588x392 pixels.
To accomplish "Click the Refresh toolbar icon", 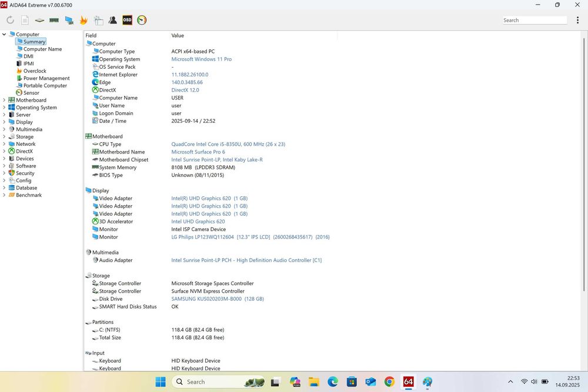I will (10, 20).
